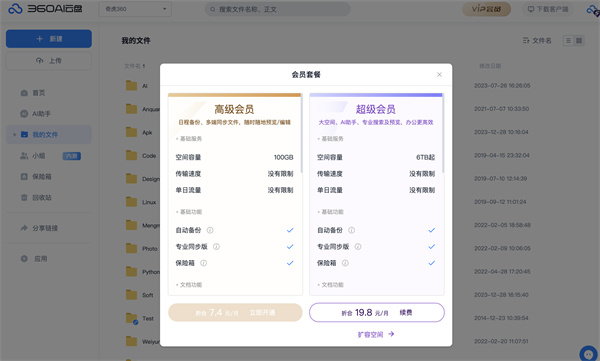Show info for 专业同步版 in 高级会员 card

point(216,247)
